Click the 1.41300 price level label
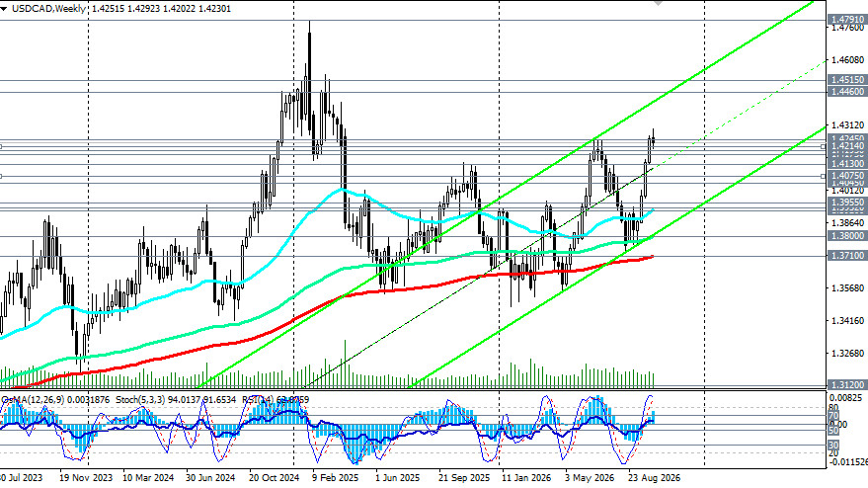 tap(847, 163)
